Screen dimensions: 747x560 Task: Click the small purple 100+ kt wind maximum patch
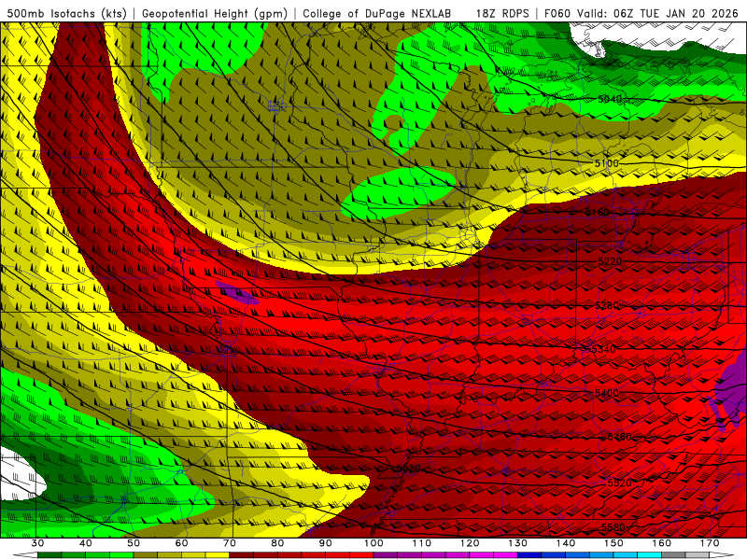click(x=237, y=293)
